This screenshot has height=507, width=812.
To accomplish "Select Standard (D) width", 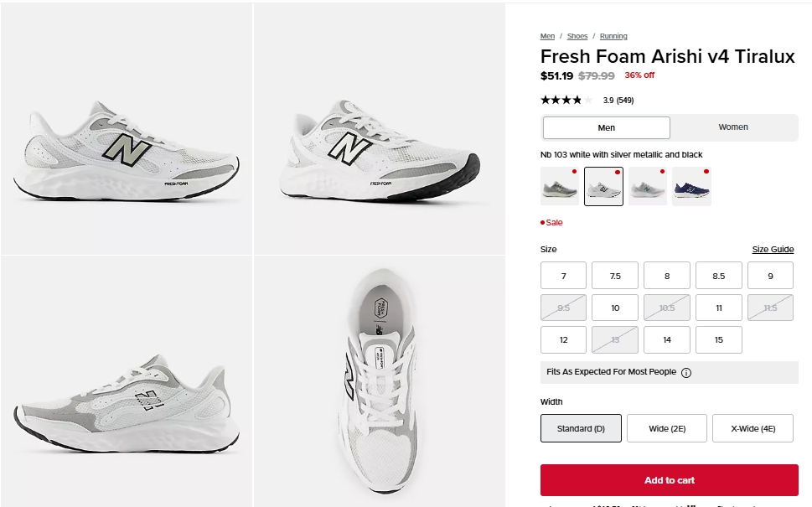I will (x=581, y=428).
